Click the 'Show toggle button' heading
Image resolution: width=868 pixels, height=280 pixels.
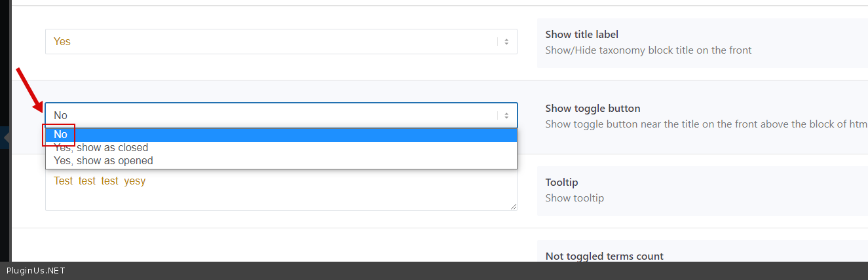click(592, 109)
